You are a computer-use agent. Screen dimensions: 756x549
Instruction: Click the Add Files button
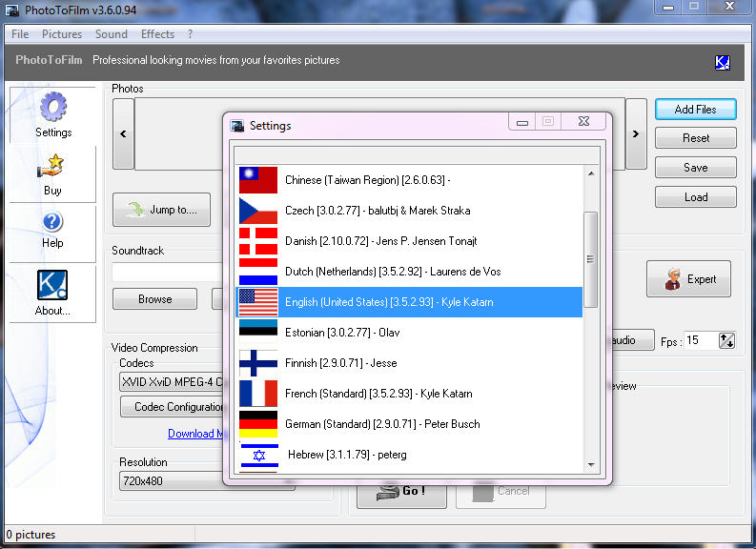(695, 110)
